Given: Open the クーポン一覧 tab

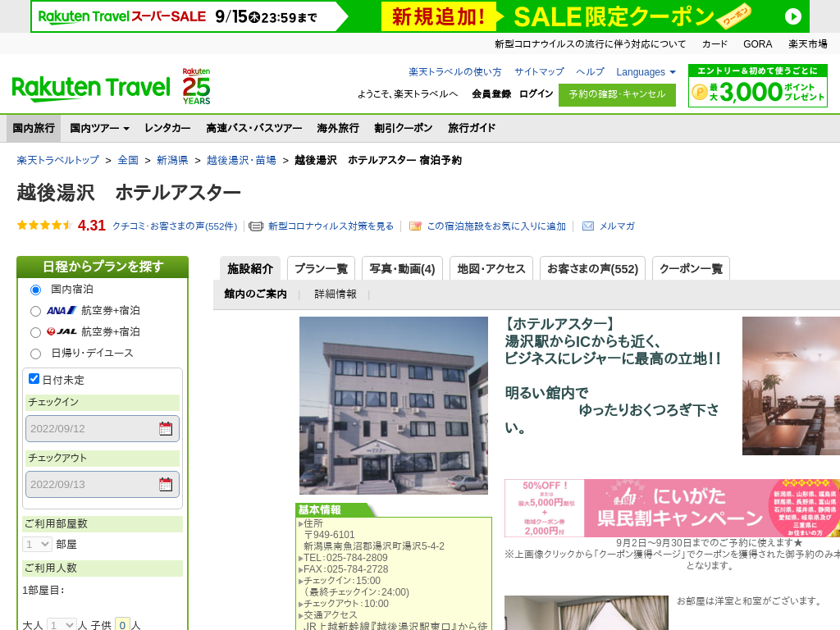Looking at the screenshot, I should click(691, 268).
